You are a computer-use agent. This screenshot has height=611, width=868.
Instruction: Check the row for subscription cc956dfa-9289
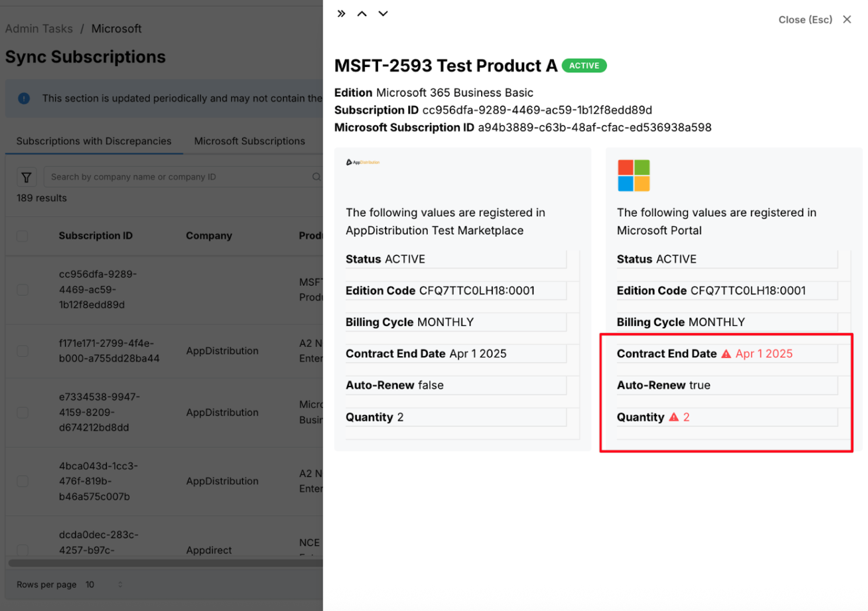[x=22, y=290]
